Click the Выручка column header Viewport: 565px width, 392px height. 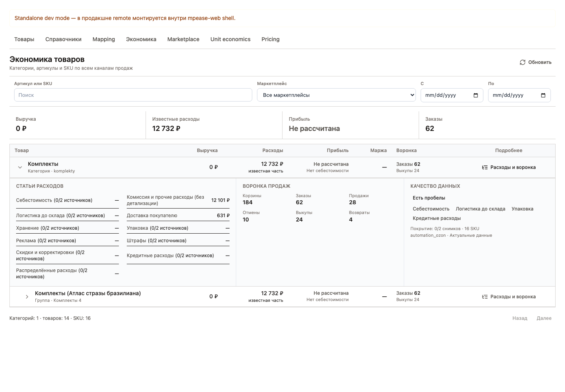click(207, 151)
